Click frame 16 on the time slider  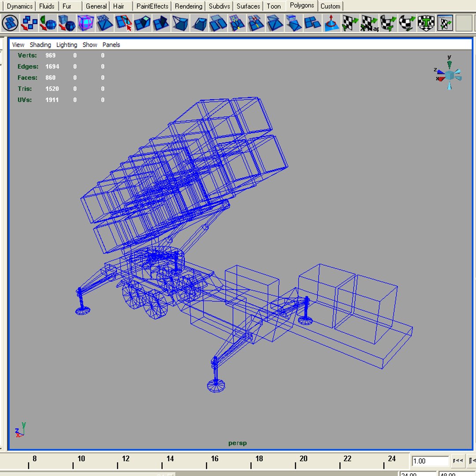(215, 459)
